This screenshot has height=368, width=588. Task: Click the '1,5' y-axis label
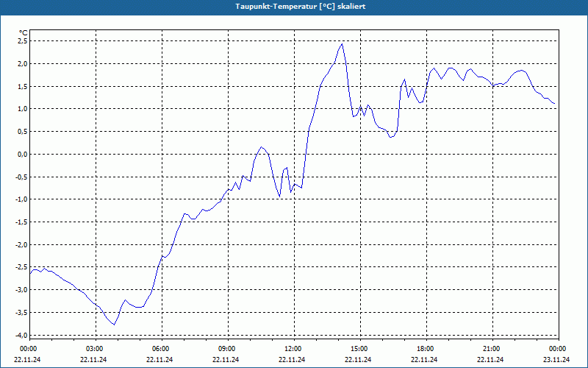(x=23, y=86)
